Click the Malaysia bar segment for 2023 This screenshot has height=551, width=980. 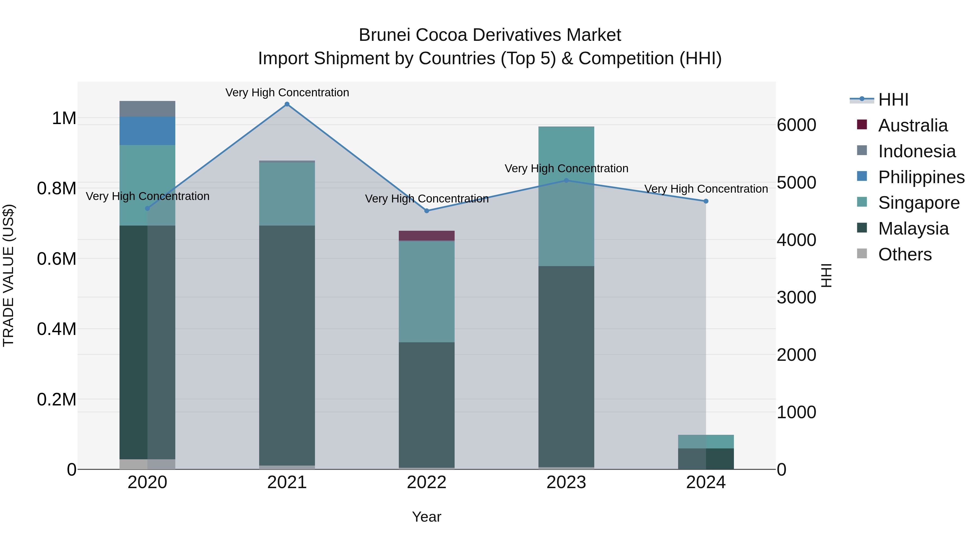point(566,367)
